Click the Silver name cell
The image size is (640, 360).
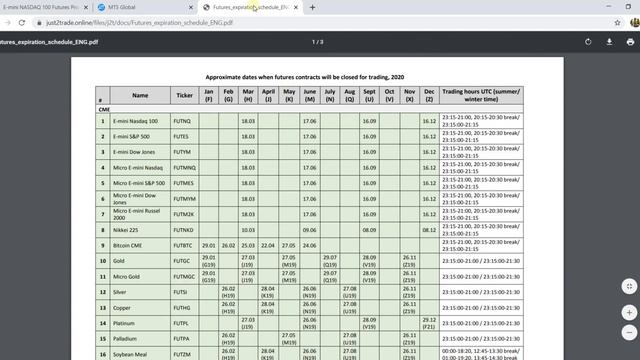(x=140, y=292)
